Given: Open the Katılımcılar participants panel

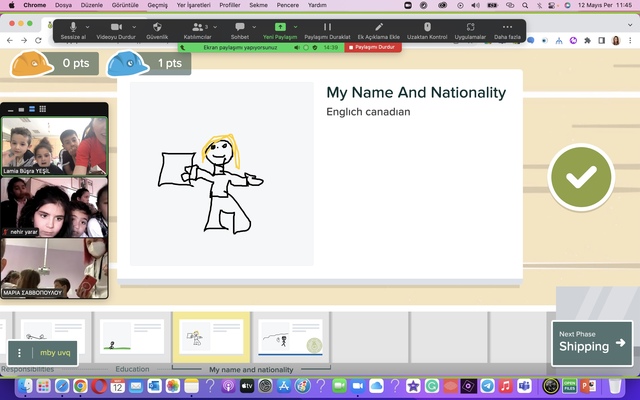Looking at the screenshot, I should [x=198, y=29].
